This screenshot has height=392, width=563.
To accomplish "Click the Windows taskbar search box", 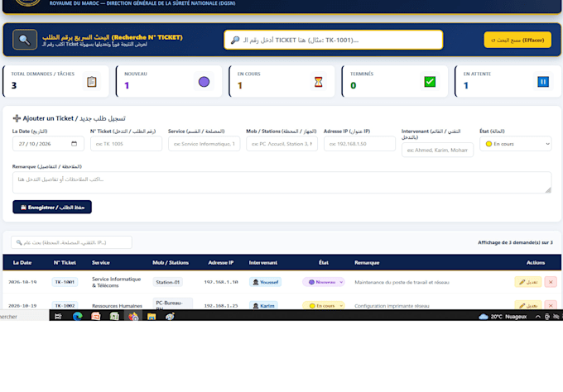I will (24, 316).
